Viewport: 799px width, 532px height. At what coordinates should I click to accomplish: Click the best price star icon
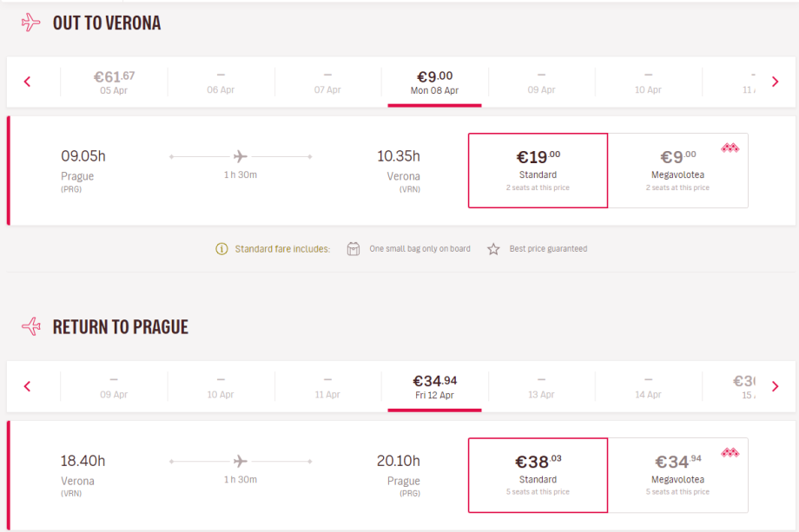pyautogui.click(x=493, y=249)
